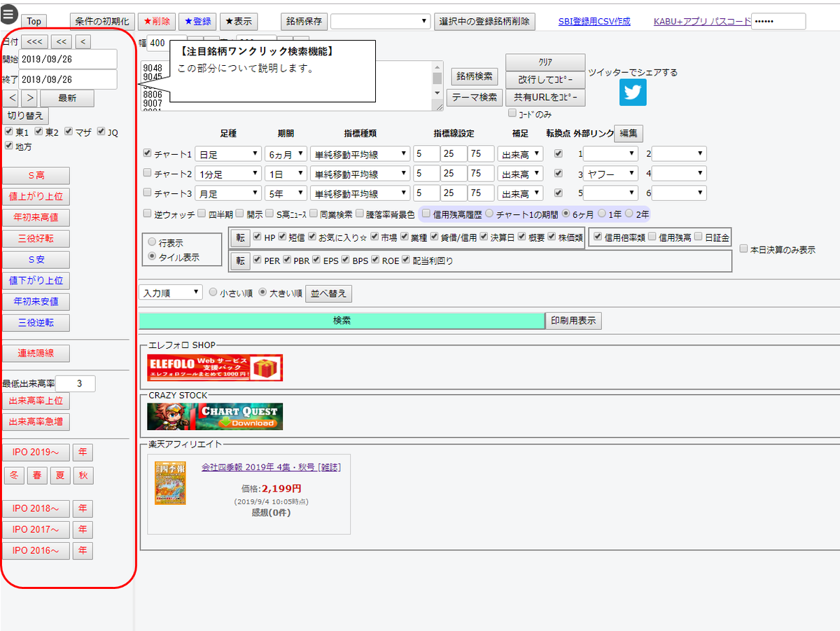This screenshot has height=631, width=840.
Task: Click the green 検索 bar
Action: [342, 321]
